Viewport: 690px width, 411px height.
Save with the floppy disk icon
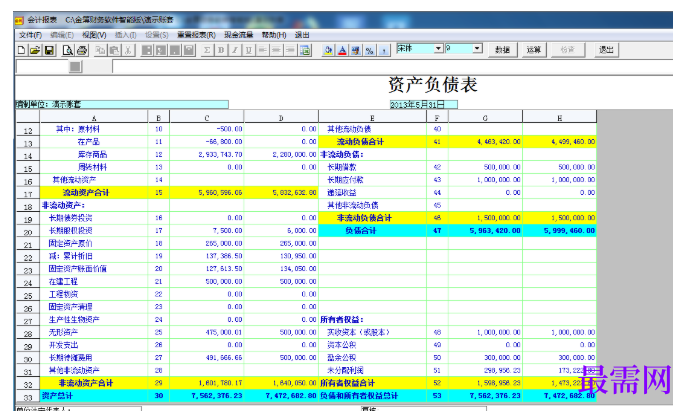[50, 50]
